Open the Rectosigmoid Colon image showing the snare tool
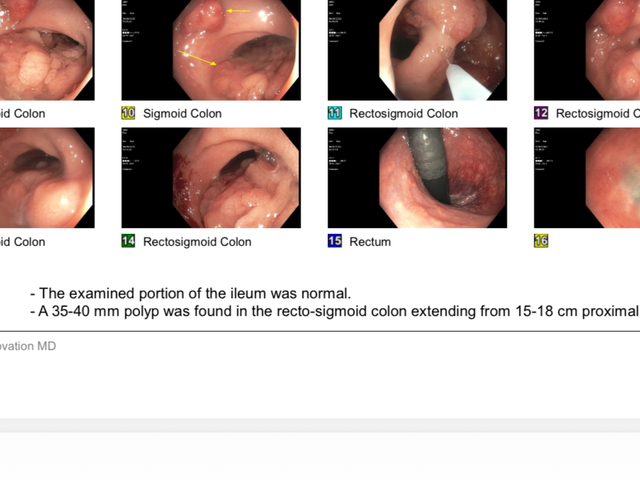Screen dimensions: 640x480 coord(417,50)
